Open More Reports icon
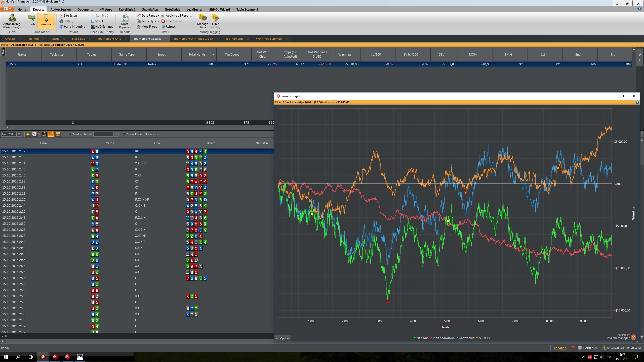Viewport: 644px width, 362px height. pos(125,18)
